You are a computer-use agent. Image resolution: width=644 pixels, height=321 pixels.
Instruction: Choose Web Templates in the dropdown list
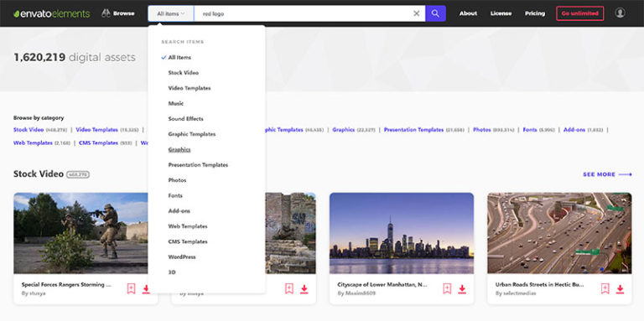point(188,226)
